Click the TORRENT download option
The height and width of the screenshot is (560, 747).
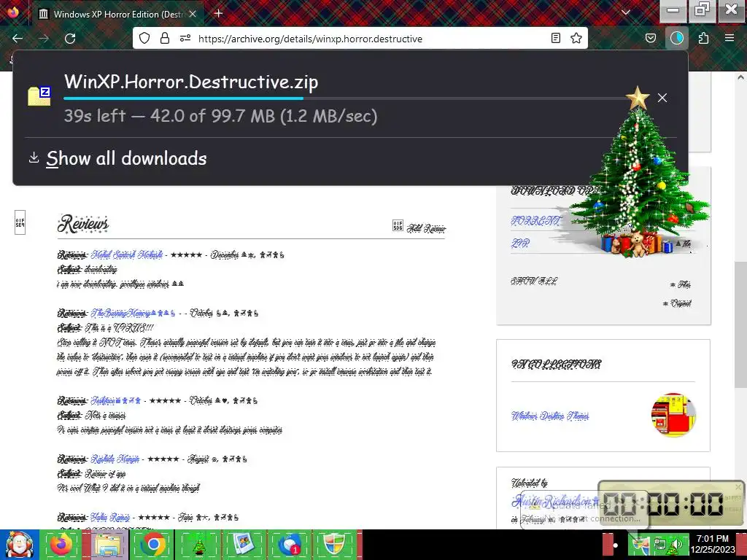coord(536,221)
